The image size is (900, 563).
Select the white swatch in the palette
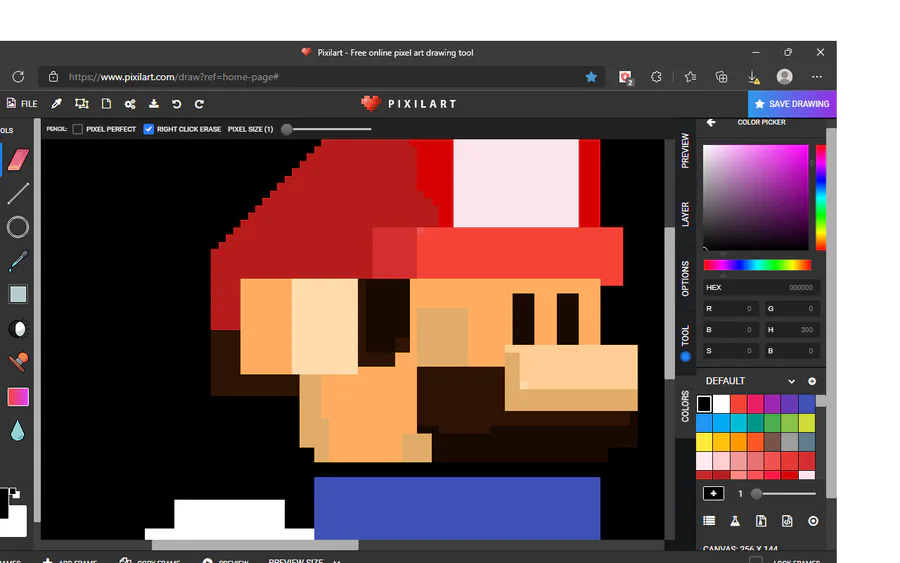click(721, 404)
